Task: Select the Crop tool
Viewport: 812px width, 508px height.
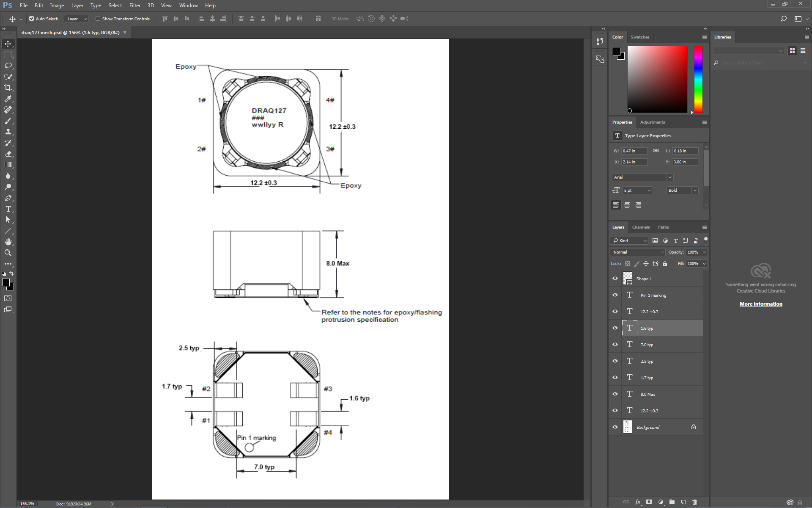Action: [8, 88]
